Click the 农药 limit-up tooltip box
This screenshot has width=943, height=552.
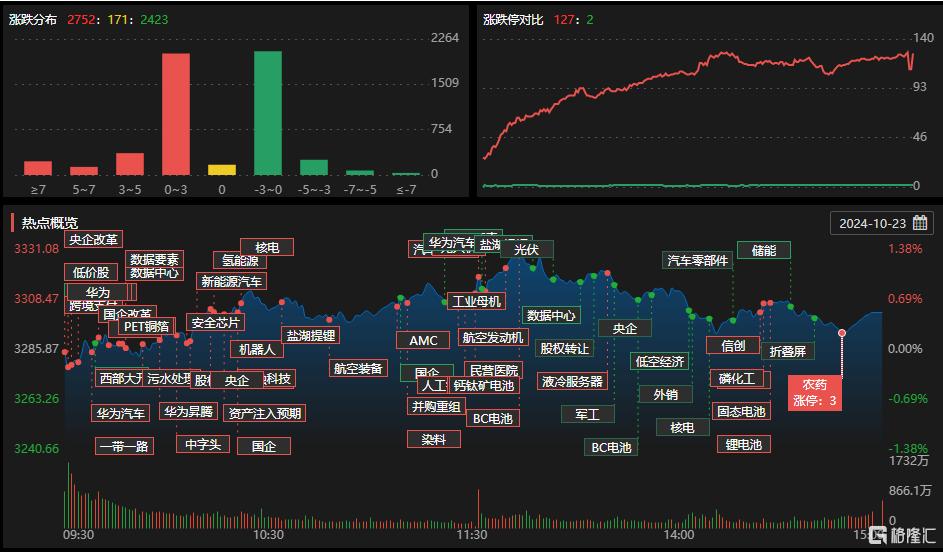[814, 392]
